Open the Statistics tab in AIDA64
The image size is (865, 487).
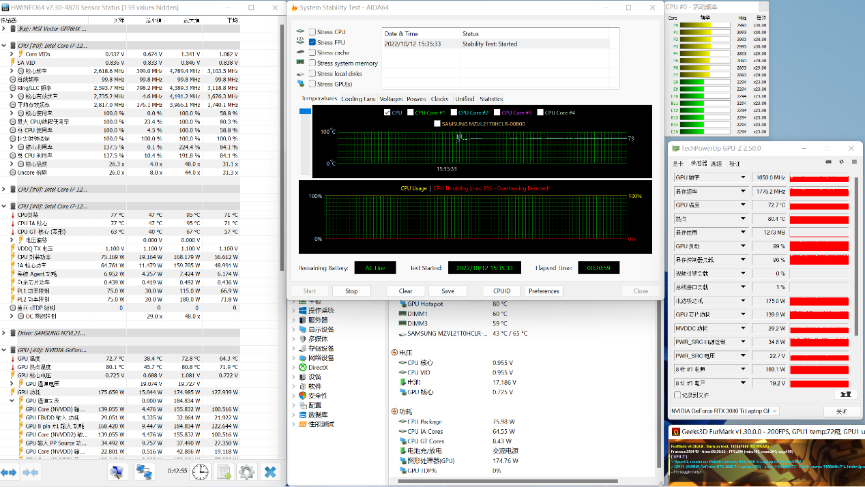click(x=491, y=99)
